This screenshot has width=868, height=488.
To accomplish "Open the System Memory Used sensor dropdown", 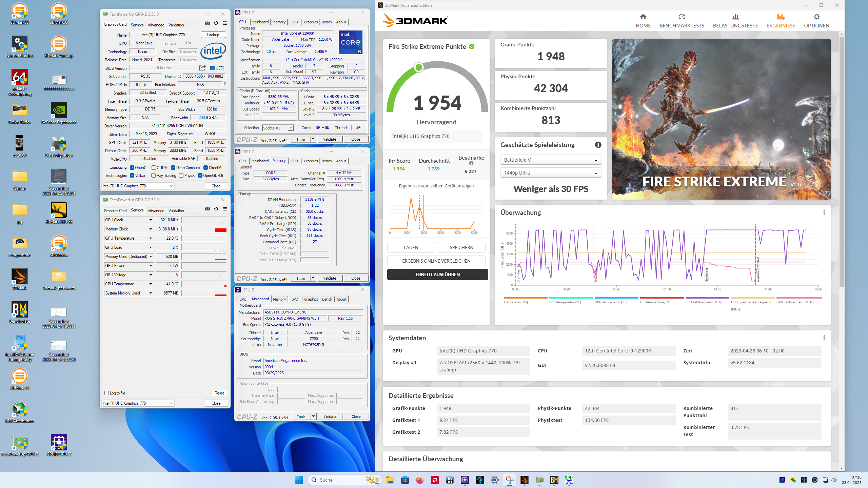I will pyautogui.click(x=151, y=293).
